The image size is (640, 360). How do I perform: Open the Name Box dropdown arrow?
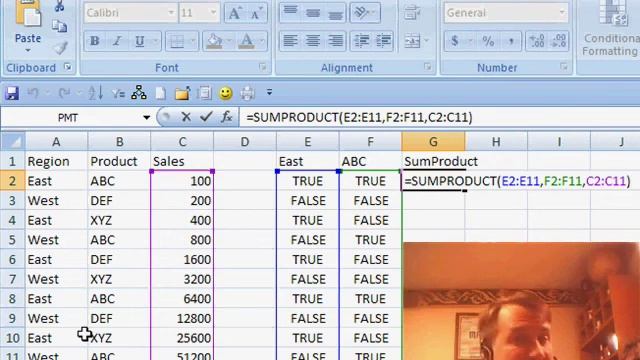click(146, 118)
